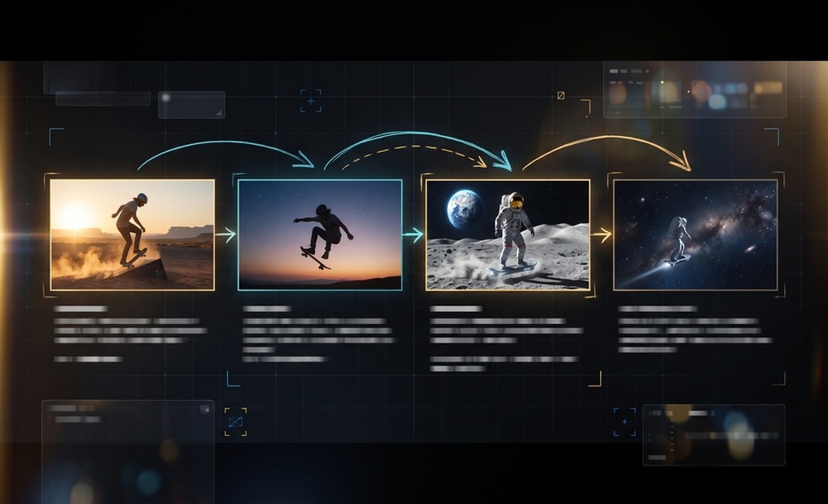The image size is (828, 504).
Task: Click the blue focus-frame plus icon at top center
Action: tap(311, 100)
